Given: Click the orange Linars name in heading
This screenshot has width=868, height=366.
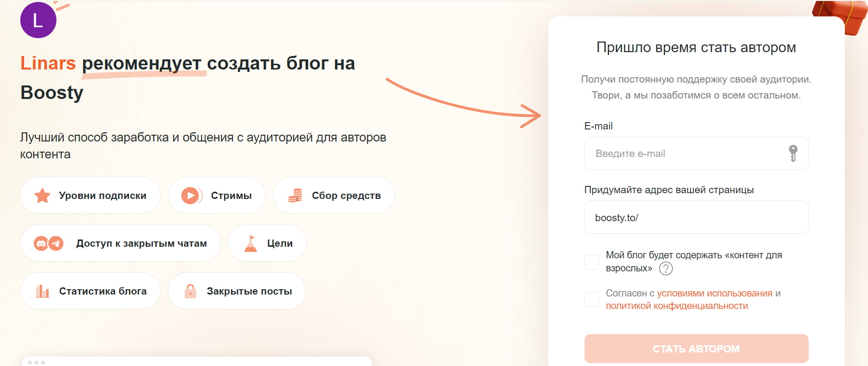Looking at the screenshot, I should [x=48, y=63].
